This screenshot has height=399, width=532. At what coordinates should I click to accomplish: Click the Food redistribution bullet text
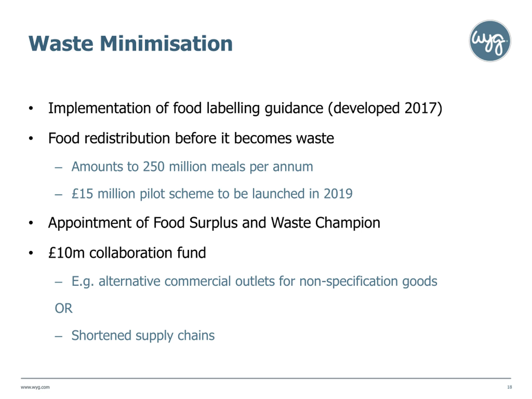(191, 138)
